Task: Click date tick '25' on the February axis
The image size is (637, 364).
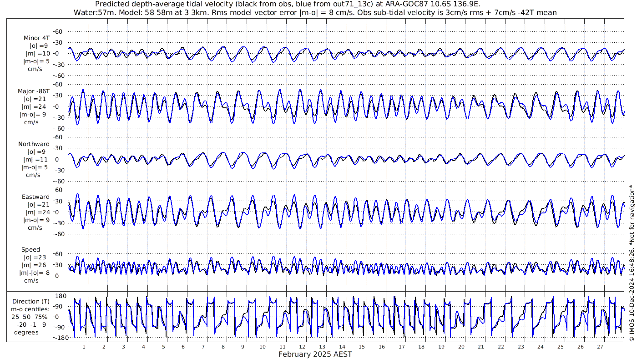Action: 560,346
